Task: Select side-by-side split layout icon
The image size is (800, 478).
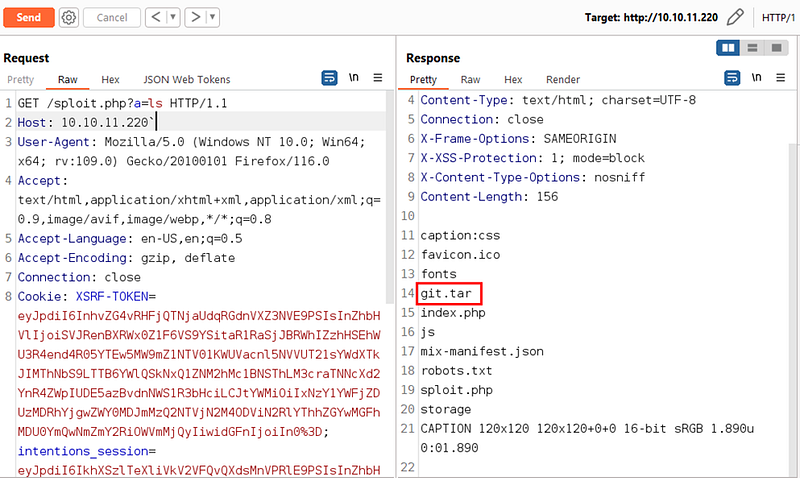Action: point(728,48)
